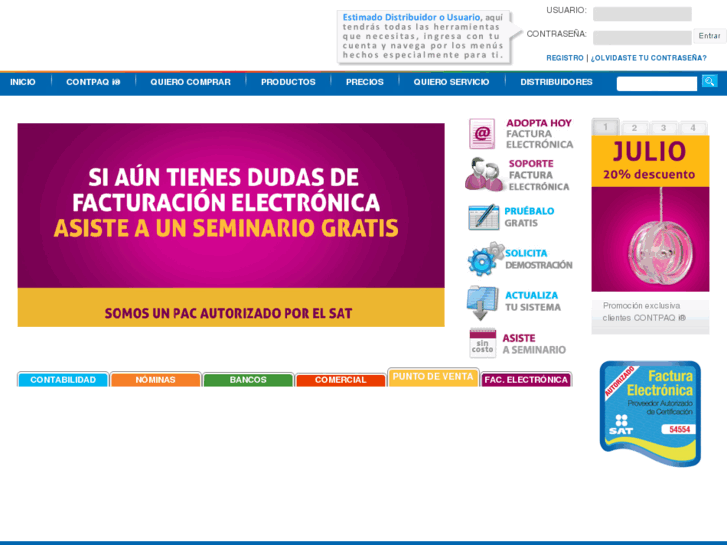Screen dimensions: 727x545
Task: Select the PUNTO DE VENTA tab
Action: (433, 377)
